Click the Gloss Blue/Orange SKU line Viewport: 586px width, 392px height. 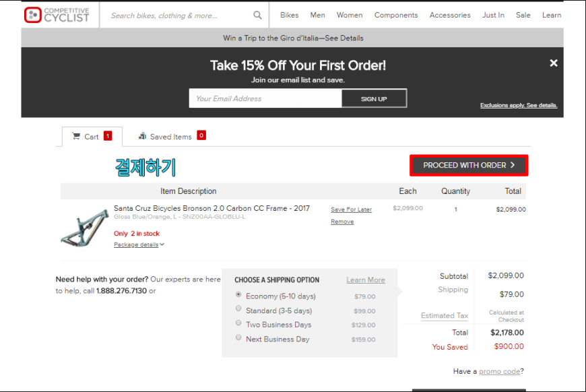pos(180,217)
